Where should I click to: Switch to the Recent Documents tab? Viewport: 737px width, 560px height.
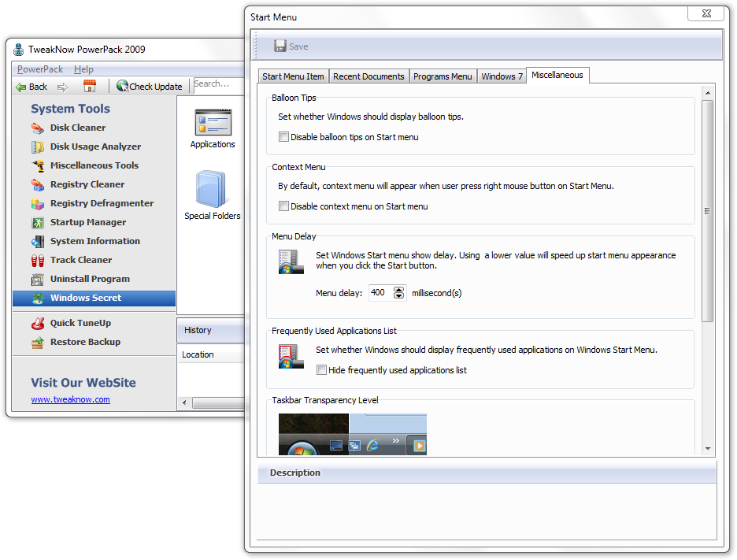368,76
